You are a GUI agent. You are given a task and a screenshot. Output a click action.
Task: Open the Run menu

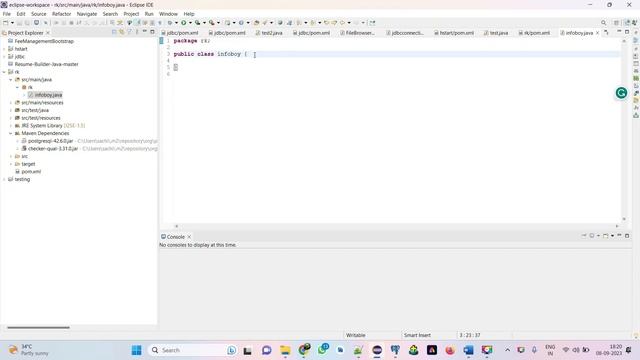point(149,14)
